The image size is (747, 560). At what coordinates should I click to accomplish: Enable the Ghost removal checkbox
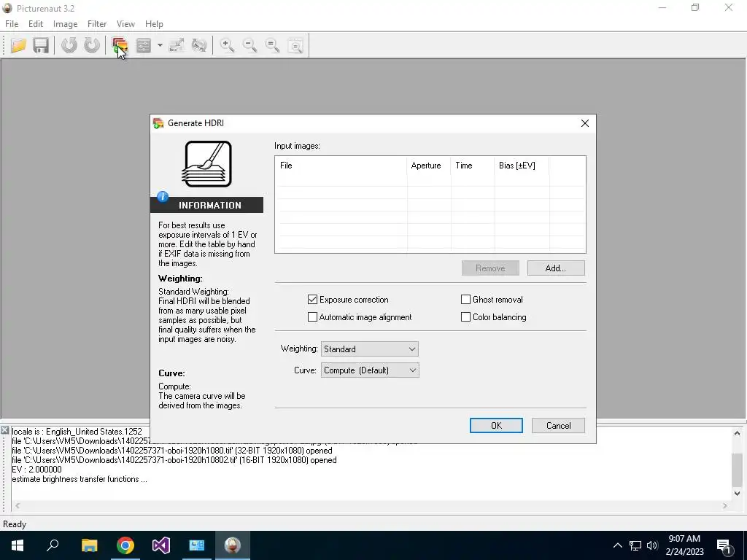pyautogui.click(x=466, y=300)
